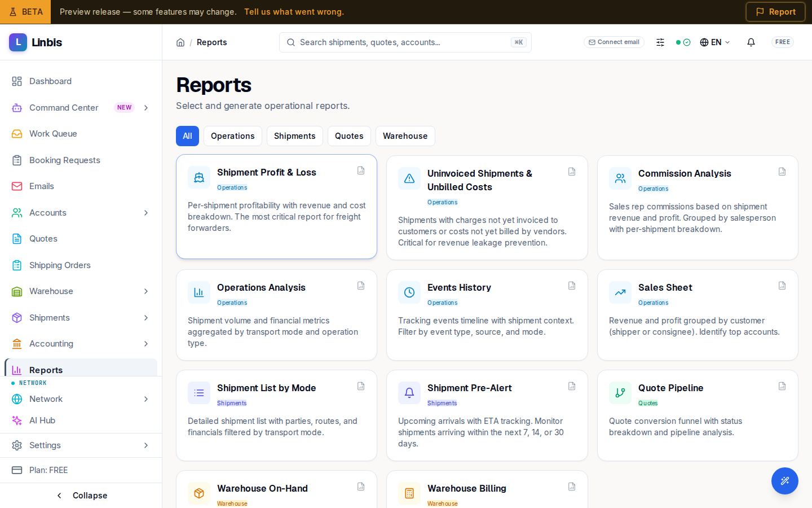
Task: Open display preferences sliders icon
Action: (x=660, y=42)
